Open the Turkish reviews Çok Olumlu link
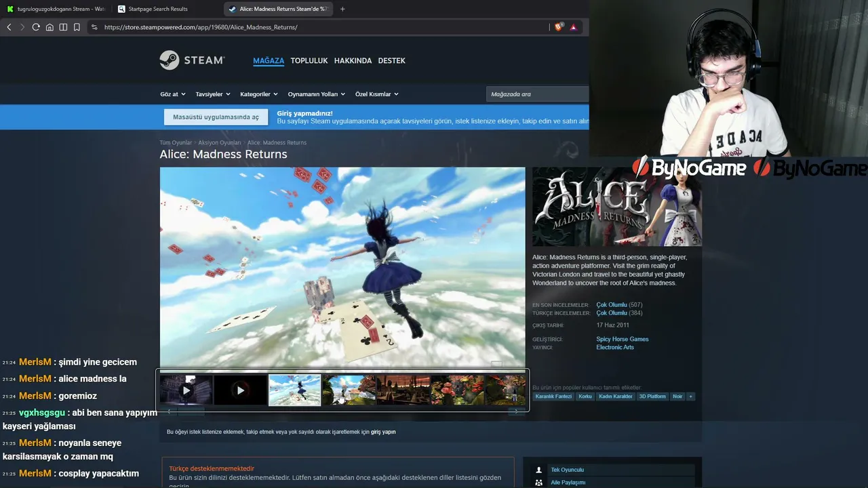The image size is (868, 488). (612, 313)
